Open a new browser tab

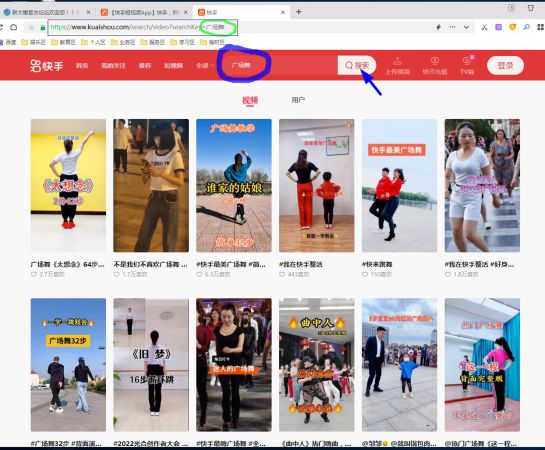[299, 12]
